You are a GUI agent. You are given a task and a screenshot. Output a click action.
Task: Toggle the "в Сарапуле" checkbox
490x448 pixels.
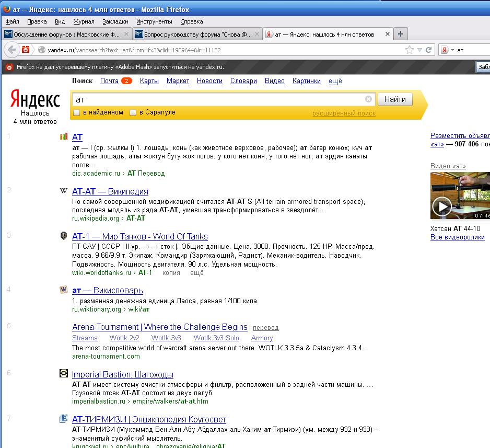133,112
